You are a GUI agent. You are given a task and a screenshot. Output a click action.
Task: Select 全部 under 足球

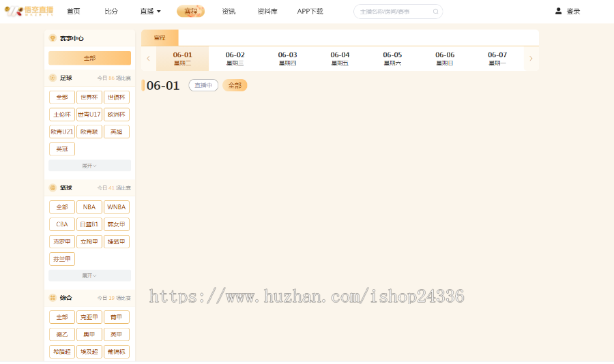(62, 97)
